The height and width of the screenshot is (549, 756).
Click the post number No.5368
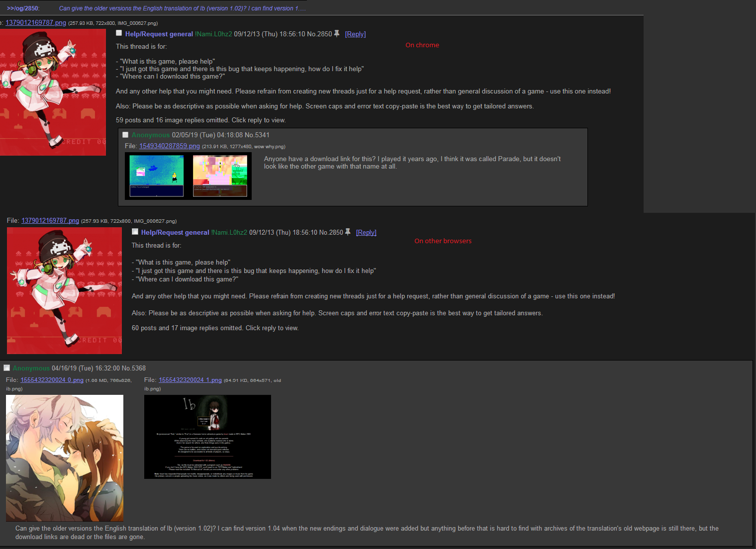(x=134, y=368)
